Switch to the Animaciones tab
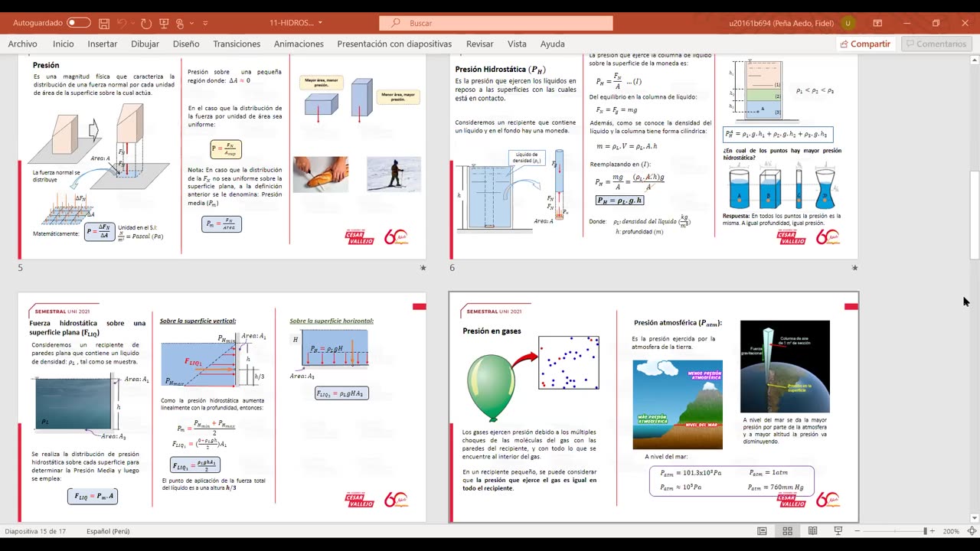Image resolution: width=980 pixels, height=551 pixels. [x=299, y=44]
